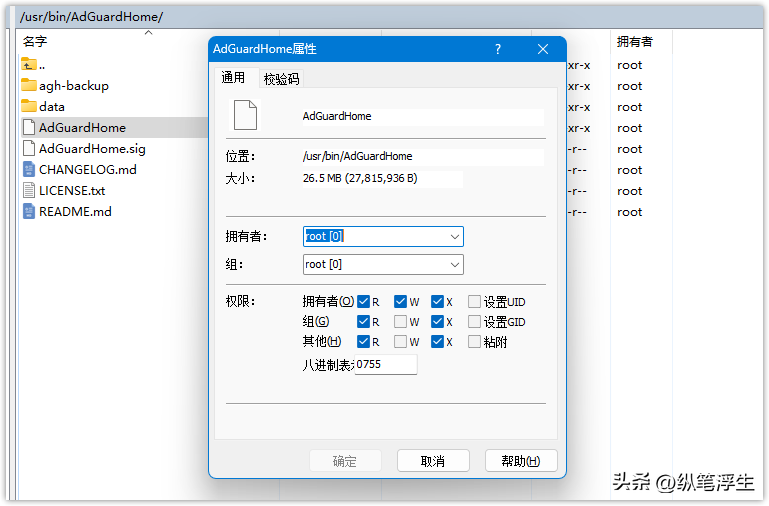Toggle others R permission checkbox
This screenshot has width=769, height=506.
(x=363, y=341)
